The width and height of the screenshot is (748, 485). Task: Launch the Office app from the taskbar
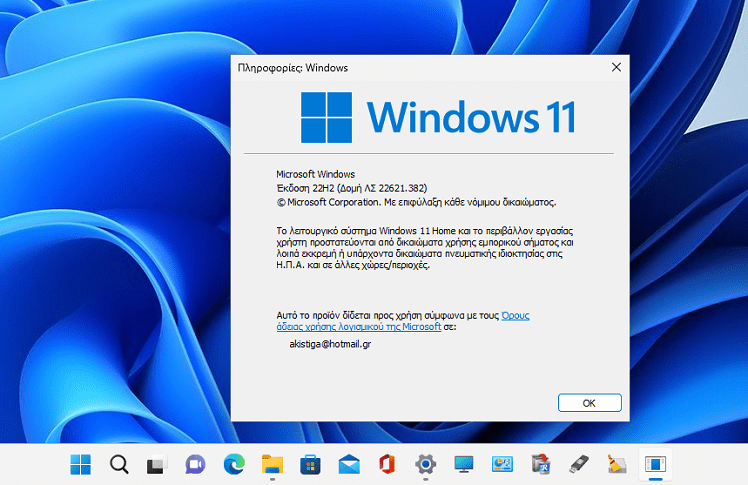coord(387,464)
